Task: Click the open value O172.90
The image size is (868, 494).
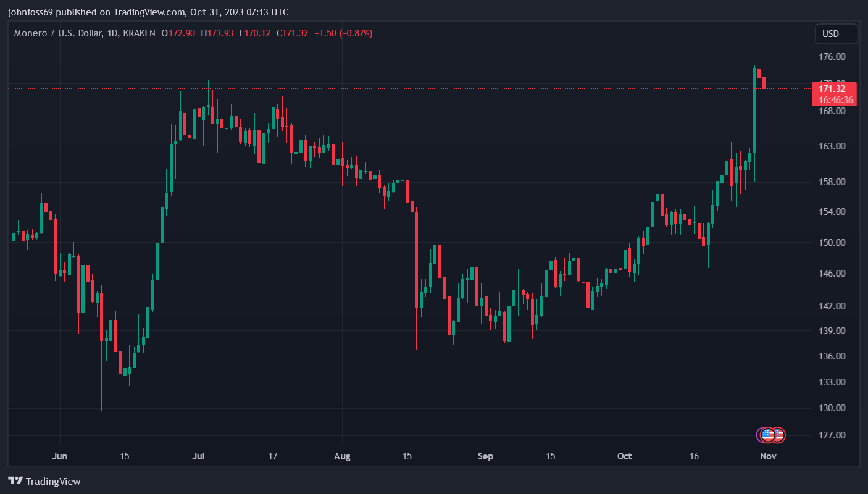Action: 178,33
